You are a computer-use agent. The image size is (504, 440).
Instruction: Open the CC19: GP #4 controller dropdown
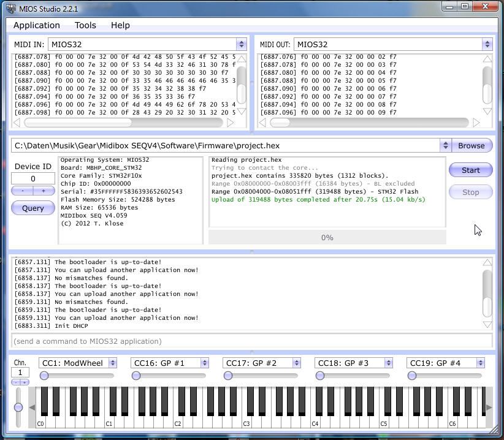[445, 363]
